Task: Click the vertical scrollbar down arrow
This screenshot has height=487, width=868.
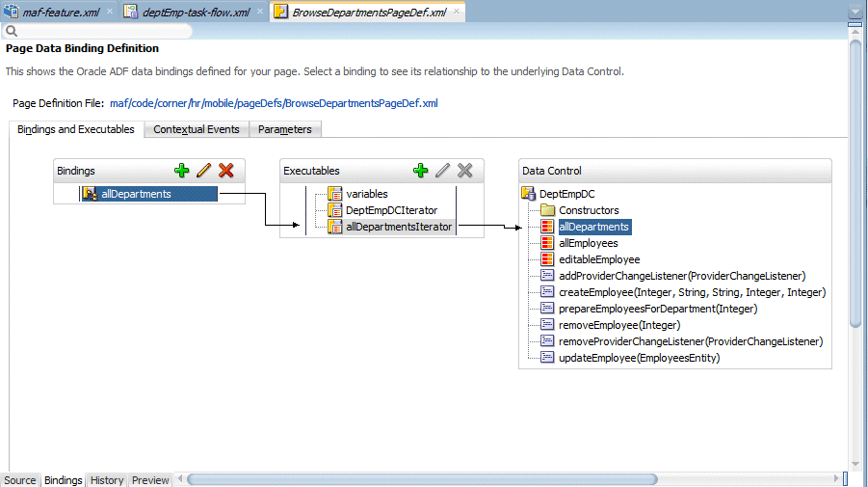Action: click(855, 464)
